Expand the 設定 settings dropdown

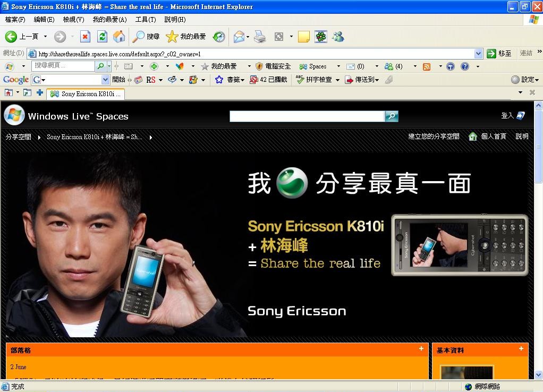point(537,80)
